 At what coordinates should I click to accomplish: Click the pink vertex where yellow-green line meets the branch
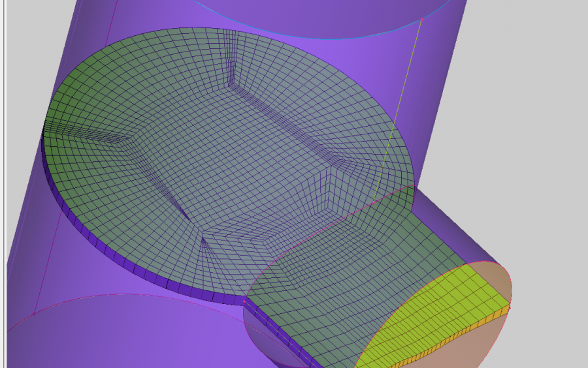(x=373, y=203)
